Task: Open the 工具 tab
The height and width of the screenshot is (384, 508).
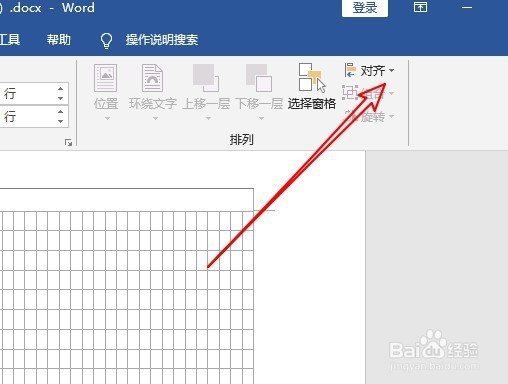Action: [x=10, y=40]
